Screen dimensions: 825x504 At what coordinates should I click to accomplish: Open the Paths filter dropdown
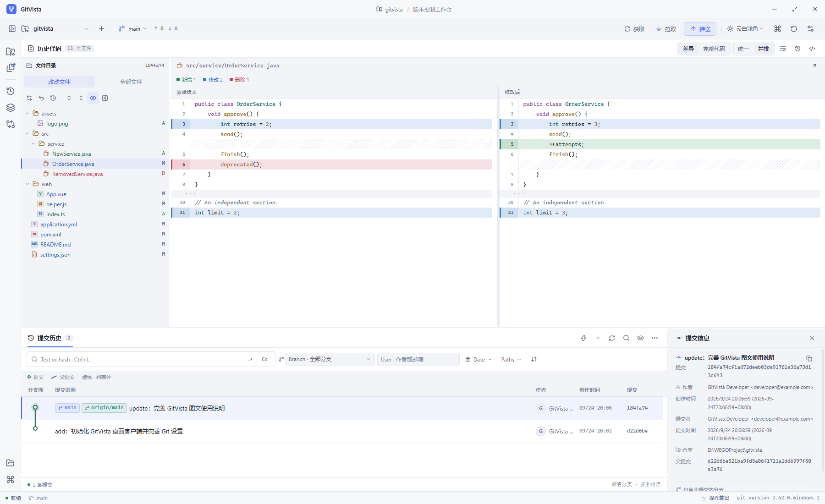point(511,360)
